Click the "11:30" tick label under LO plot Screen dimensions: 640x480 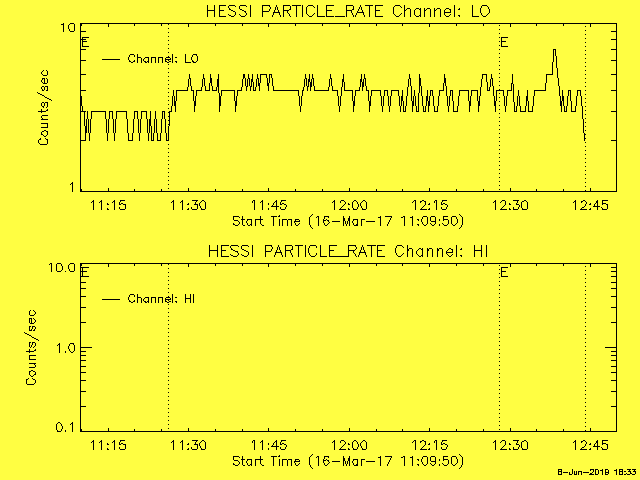[188, 205]
